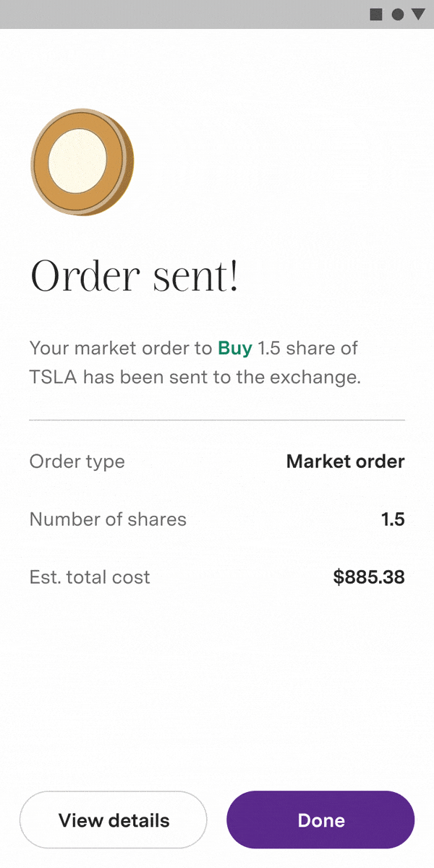Click the $885.38 total cost amount
Viewport: 434px width, 868px height.
[x=369, y=577]
